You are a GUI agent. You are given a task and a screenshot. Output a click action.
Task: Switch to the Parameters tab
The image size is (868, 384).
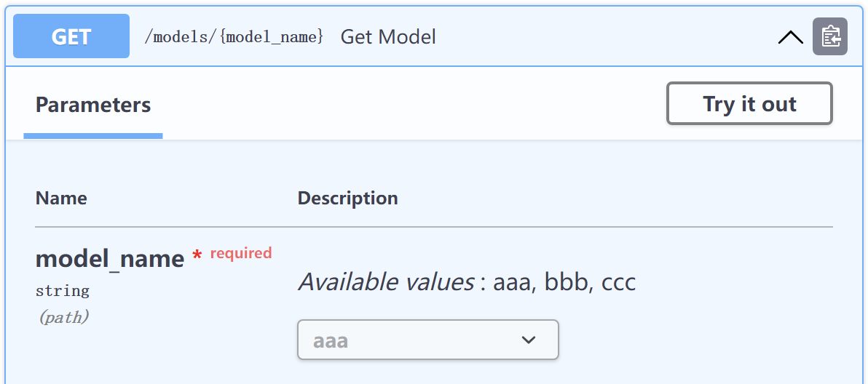[x=93, y=105]
